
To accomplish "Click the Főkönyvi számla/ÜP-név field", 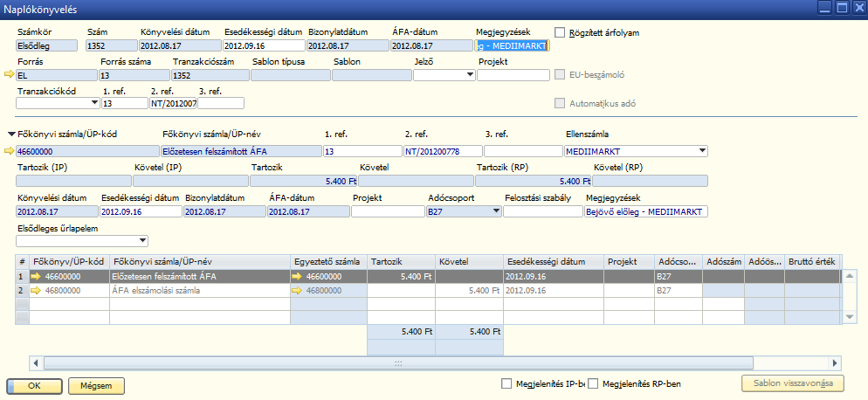I will pos(241,151).
